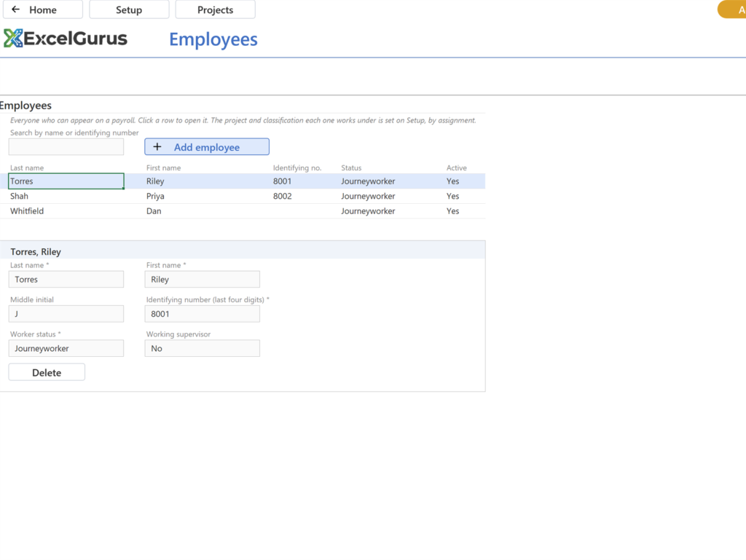Click Journeyworker status in Whitfield row

click(x=368, y=211)
